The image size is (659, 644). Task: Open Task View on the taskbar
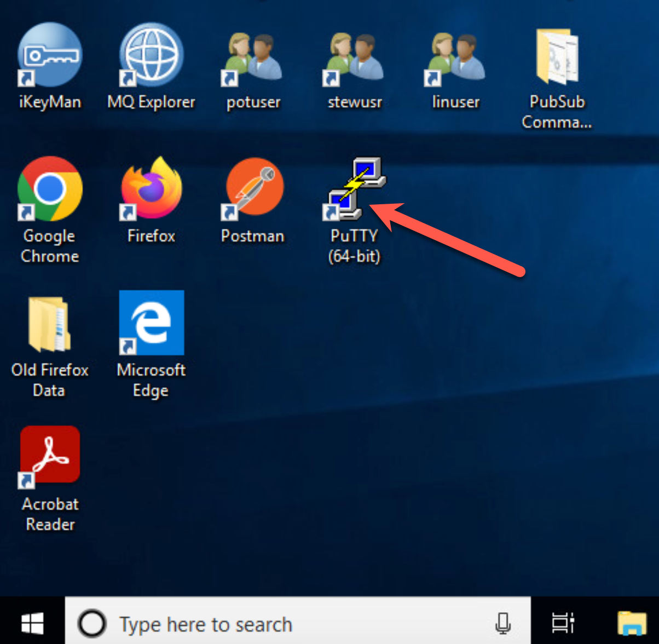[x=563, y=623]
